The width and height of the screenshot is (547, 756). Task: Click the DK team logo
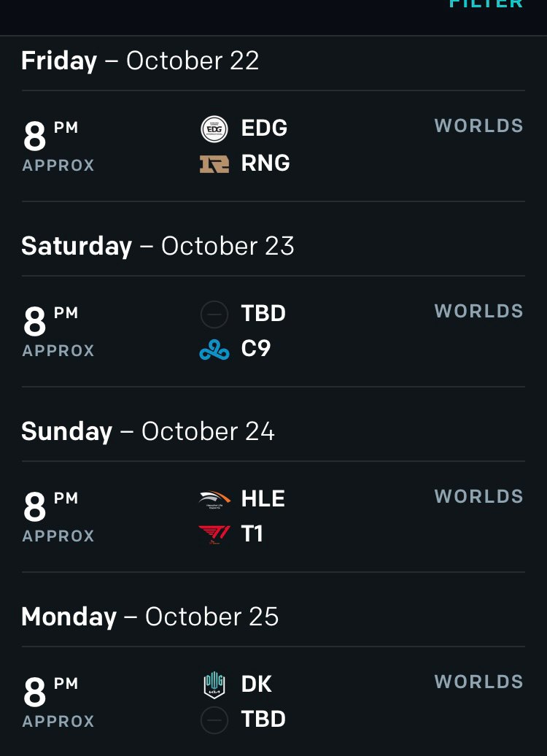click(x=214, y=684)
